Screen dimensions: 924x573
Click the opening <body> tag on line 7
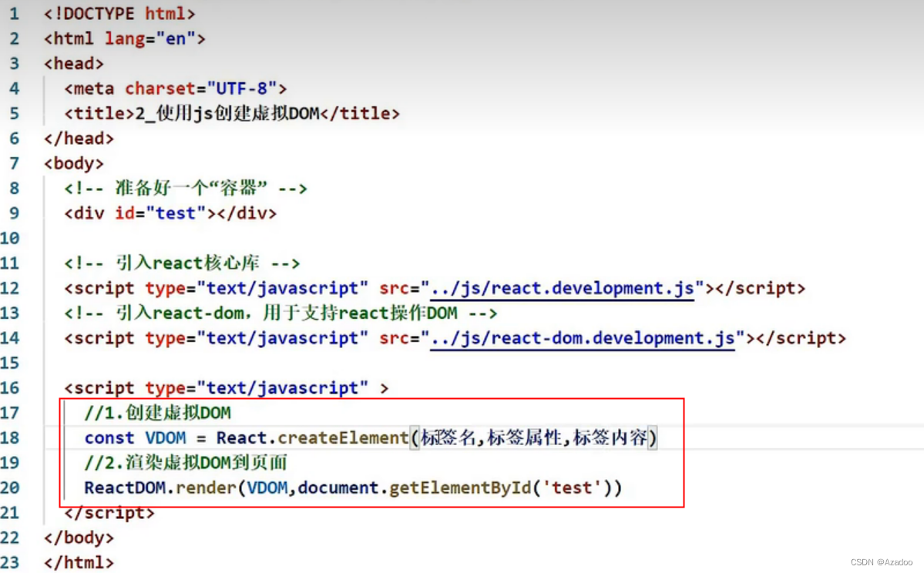click(x=74, y=163)
